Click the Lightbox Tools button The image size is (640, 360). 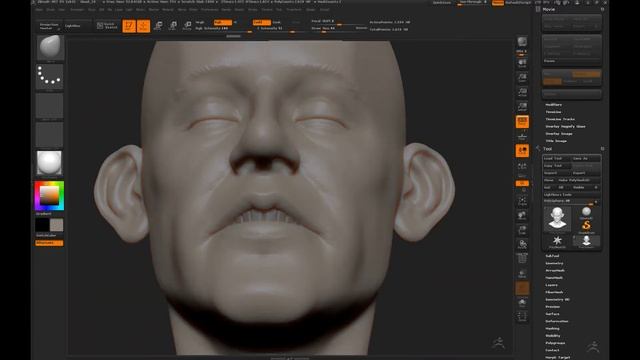click(x=571, y=195)
